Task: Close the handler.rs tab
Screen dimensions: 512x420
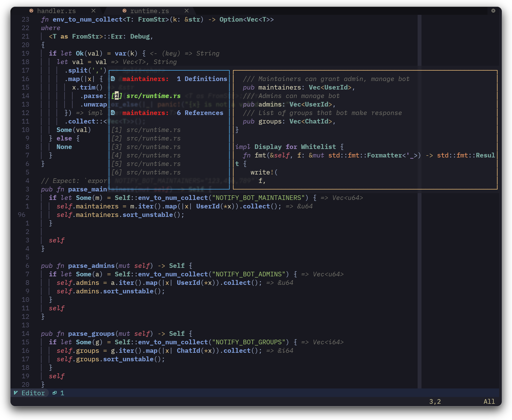Action: coord(93,11)
